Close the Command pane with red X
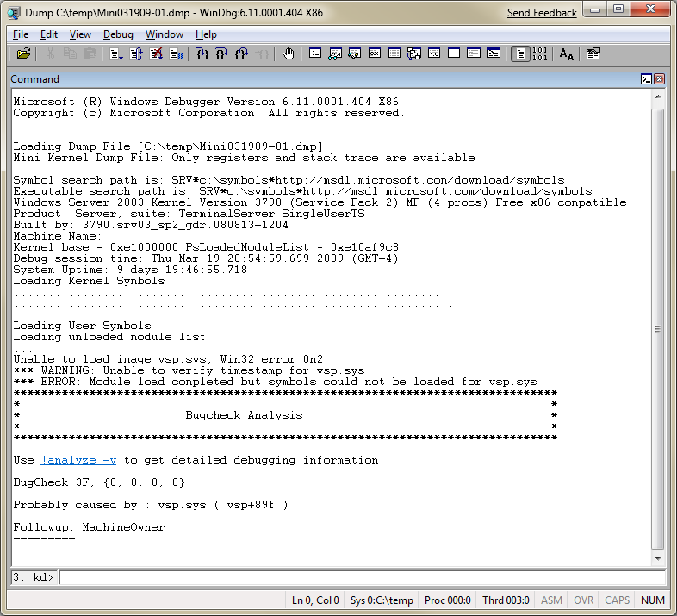 659,79
